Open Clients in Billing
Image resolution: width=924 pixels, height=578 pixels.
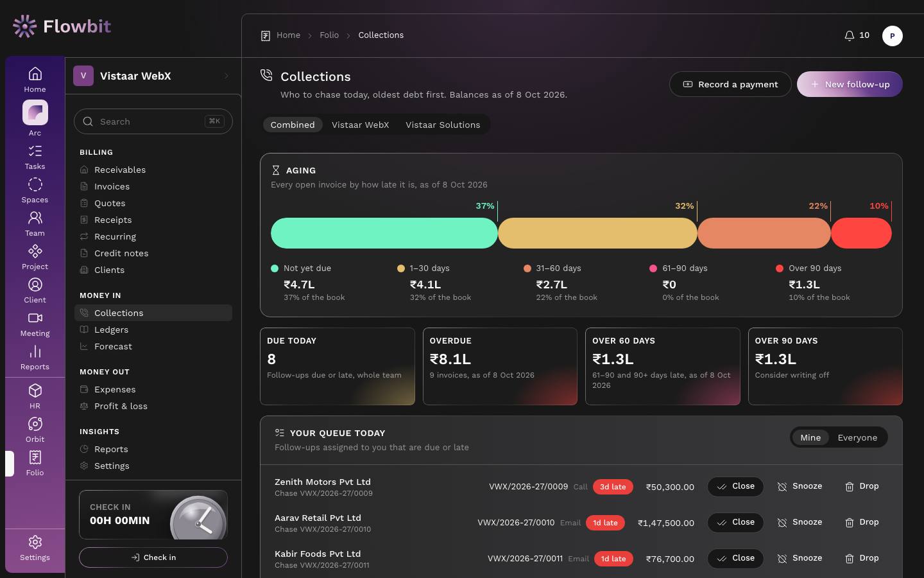153,270
